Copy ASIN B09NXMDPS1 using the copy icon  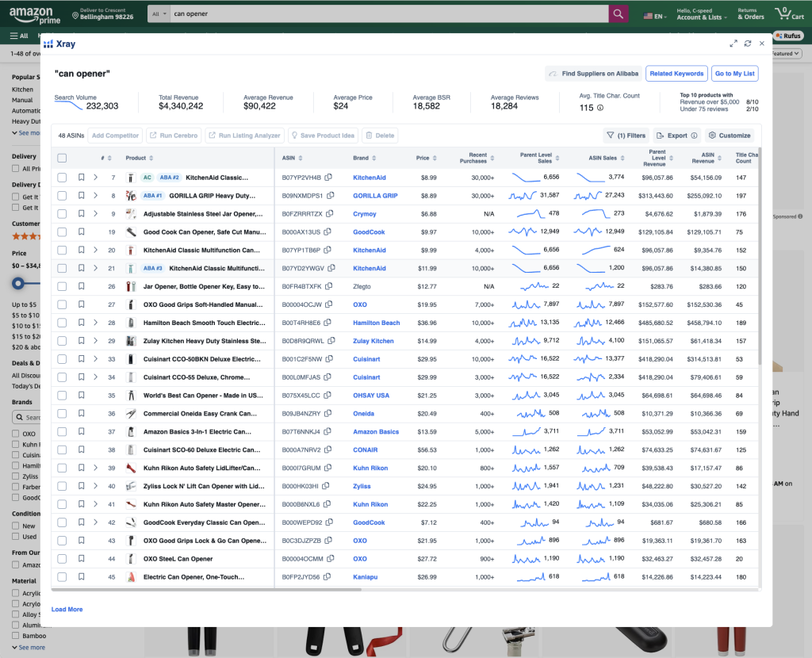pos(328,196)
